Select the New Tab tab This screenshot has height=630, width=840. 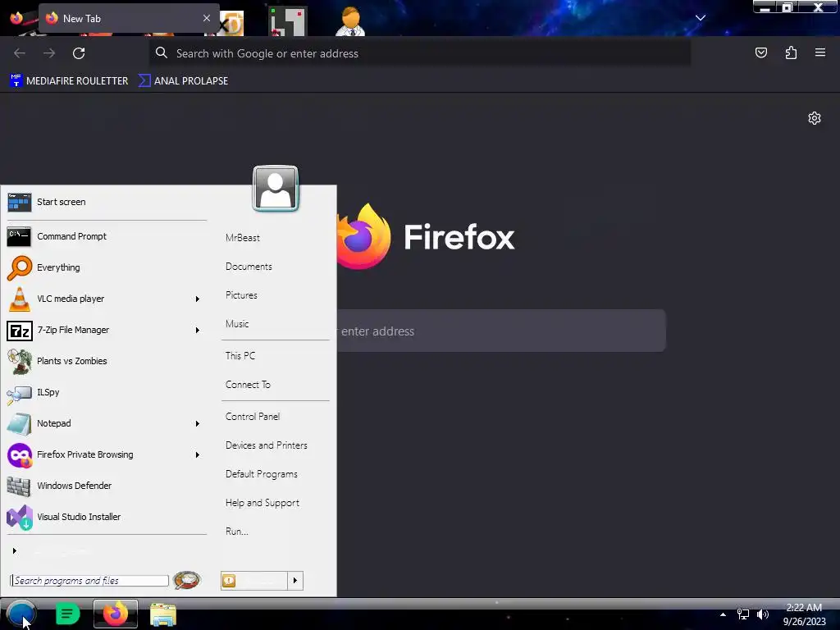coord(129,18)
